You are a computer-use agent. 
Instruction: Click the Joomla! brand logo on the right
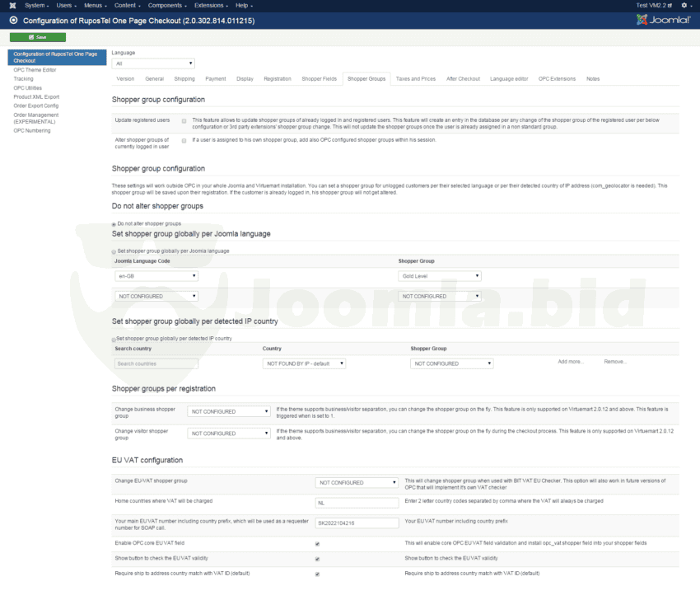[x=663, y=19]
